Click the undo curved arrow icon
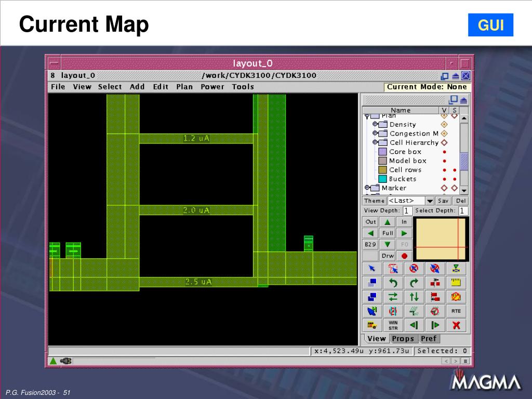 pos(393,283)
